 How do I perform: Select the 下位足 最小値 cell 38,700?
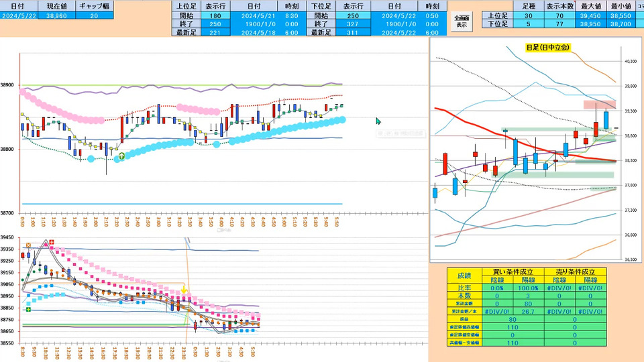[621, 24]
